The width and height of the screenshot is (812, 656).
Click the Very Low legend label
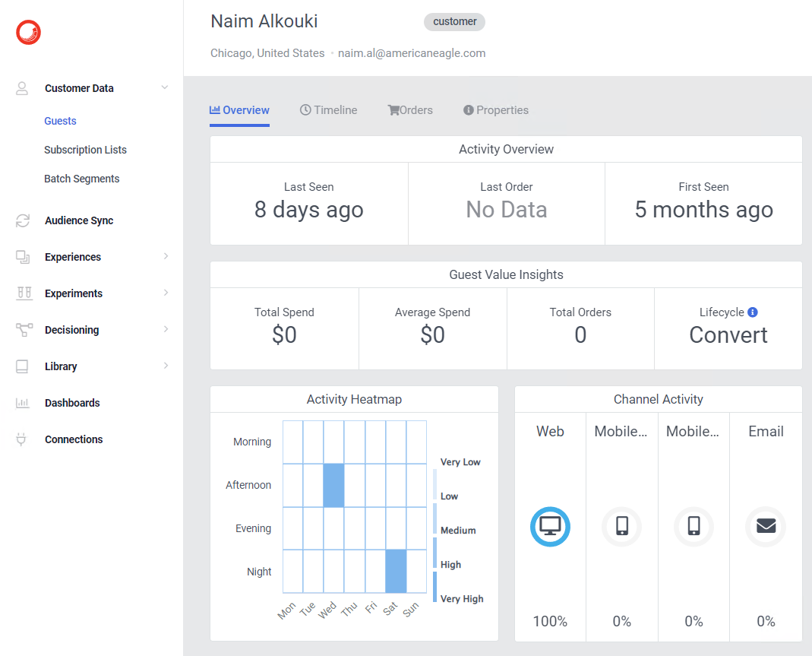(460, 462)
